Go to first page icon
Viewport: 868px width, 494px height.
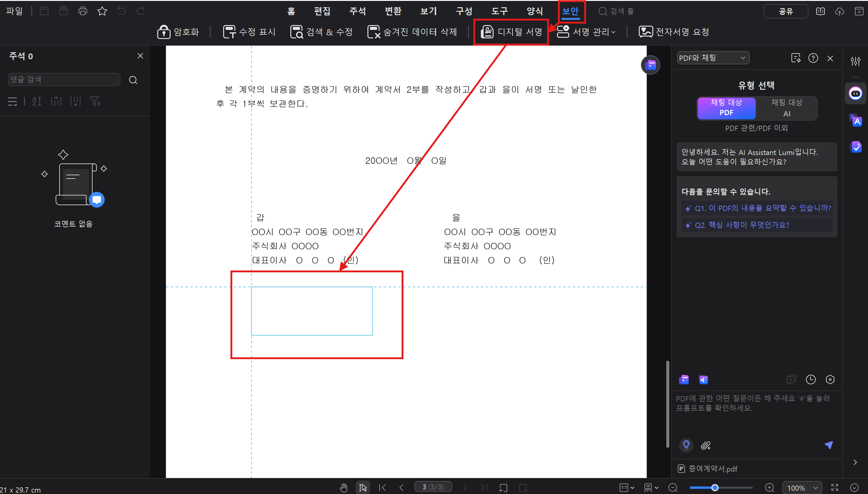(382, 488)
